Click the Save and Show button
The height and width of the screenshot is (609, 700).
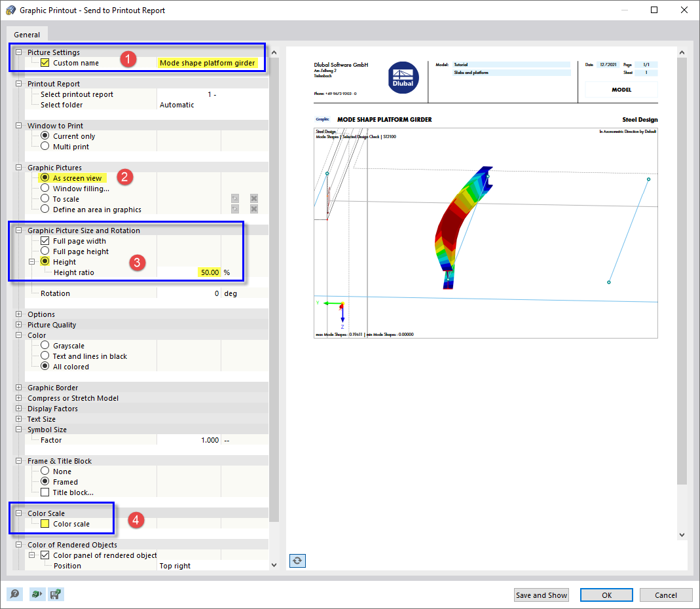click(541, 595)
